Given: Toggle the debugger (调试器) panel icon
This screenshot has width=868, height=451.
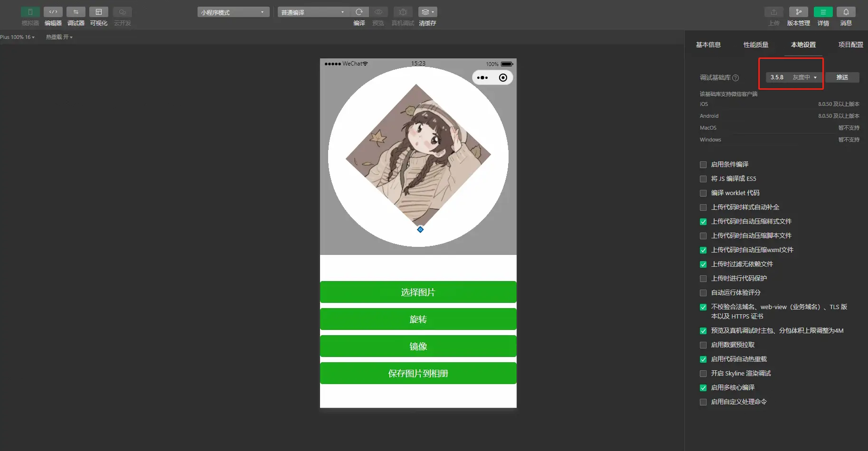Looking at the screenshot, I should [x=76, y=12].
